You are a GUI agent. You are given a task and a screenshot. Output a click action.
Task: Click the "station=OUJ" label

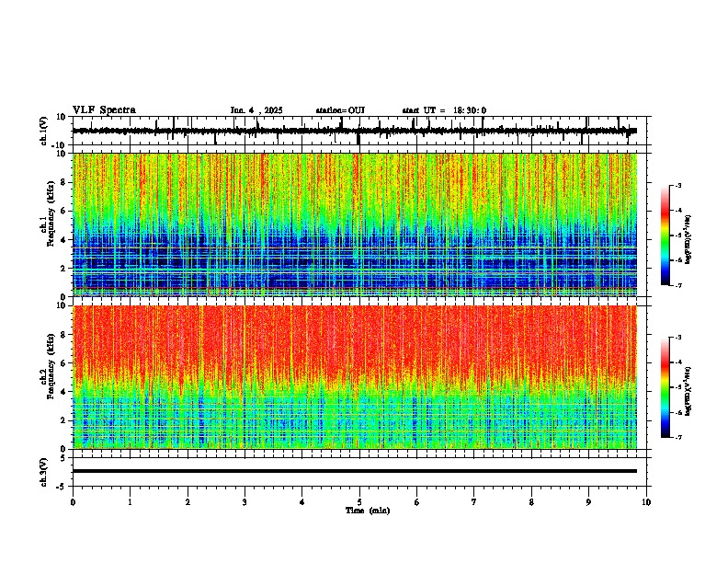point(340,110)
